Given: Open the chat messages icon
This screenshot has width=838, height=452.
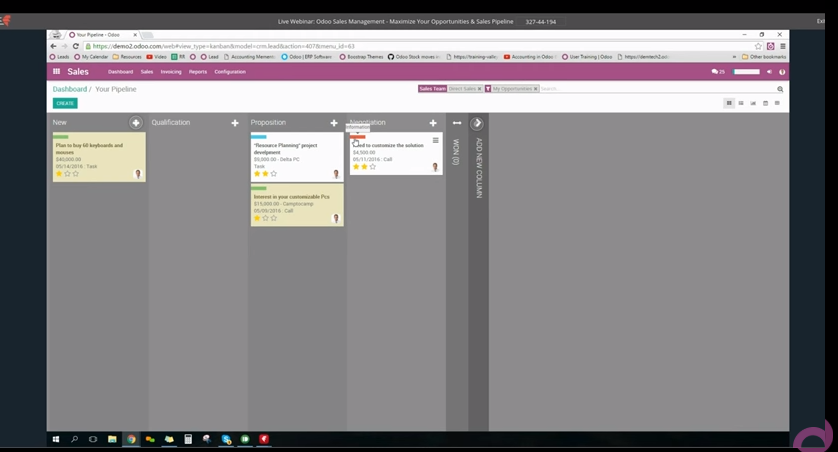Looking at the screenshot, I should 715,72.
